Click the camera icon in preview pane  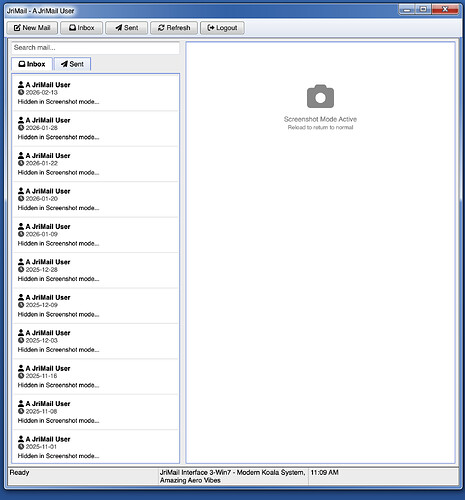tap(320, 96)
